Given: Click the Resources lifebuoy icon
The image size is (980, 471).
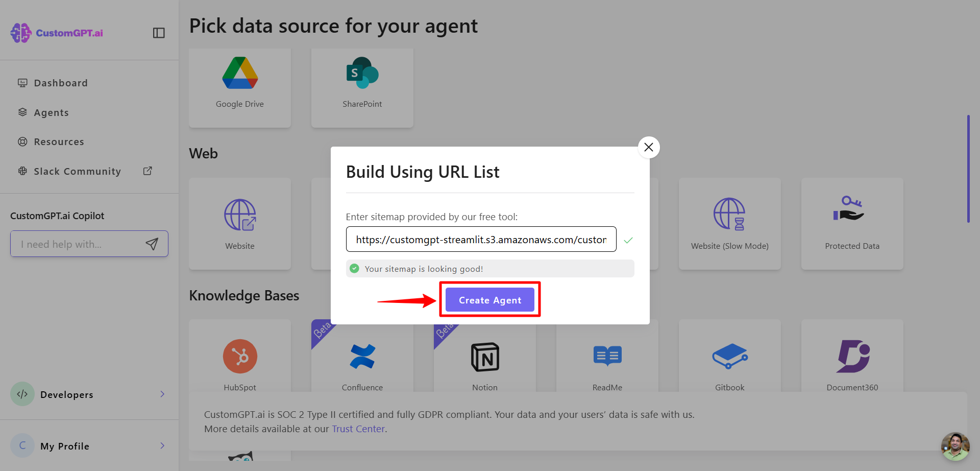Looking at the screenshot, I should pyautogui.click(x=22, y=142).
